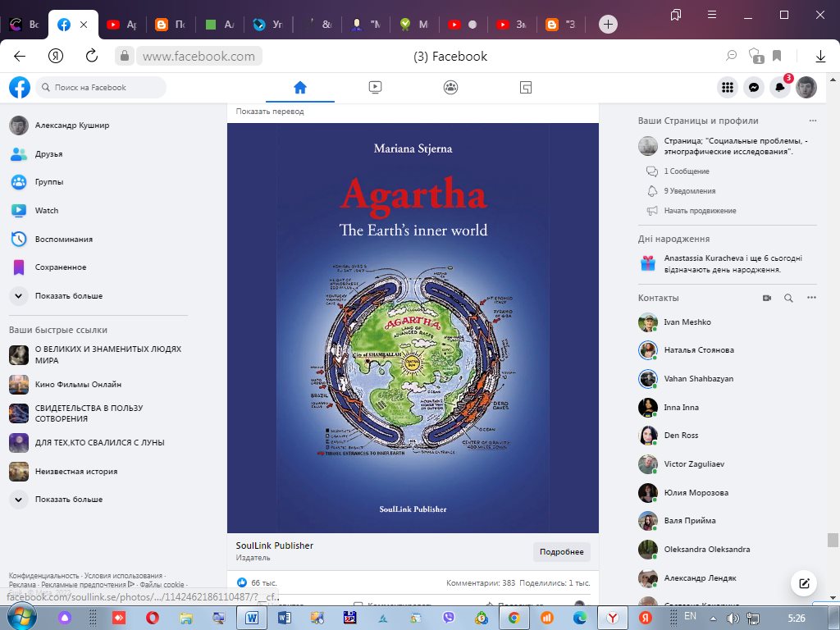Image resolution: width=840 pixels, height=630 pixels.
Task: Open Контакты options three dots
Action: (x=811, y=298)
